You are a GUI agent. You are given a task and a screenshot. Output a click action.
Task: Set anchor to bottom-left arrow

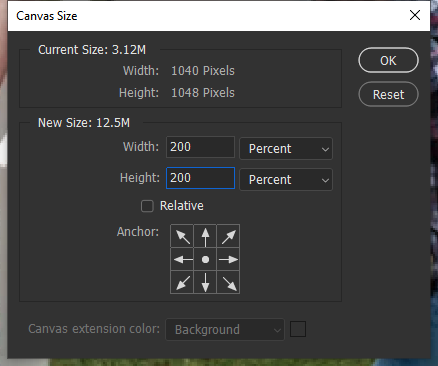point(182,282)
